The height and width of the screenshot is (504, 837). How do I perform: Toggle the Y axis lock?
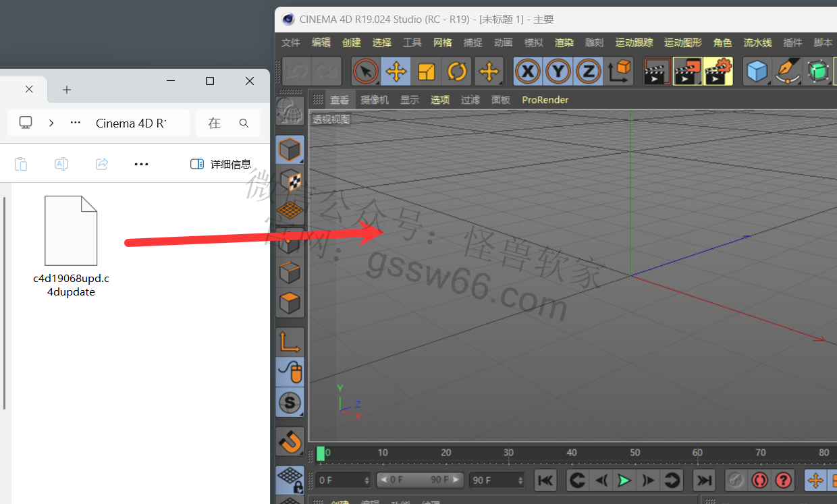tap(558, 71)
